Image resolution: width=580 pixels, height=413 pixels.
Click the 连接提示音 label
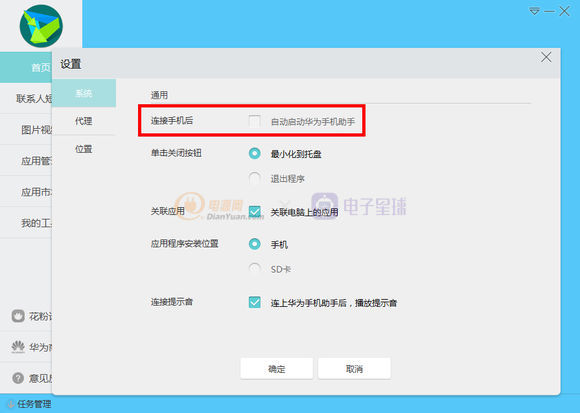pyautogui.click(x=172, y=302)
